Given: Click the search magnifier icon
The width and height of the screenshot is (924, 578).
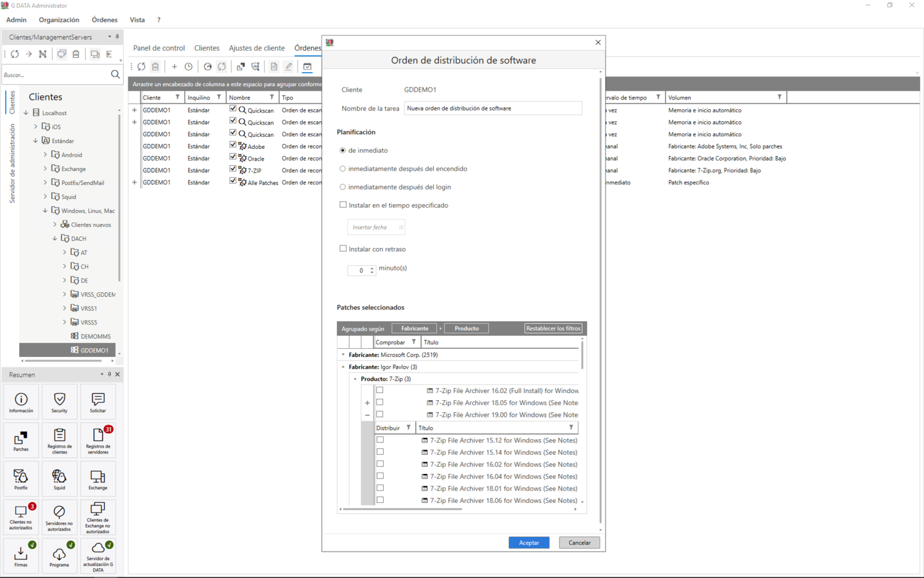Looking at the screenshot, I should [116, 74].
